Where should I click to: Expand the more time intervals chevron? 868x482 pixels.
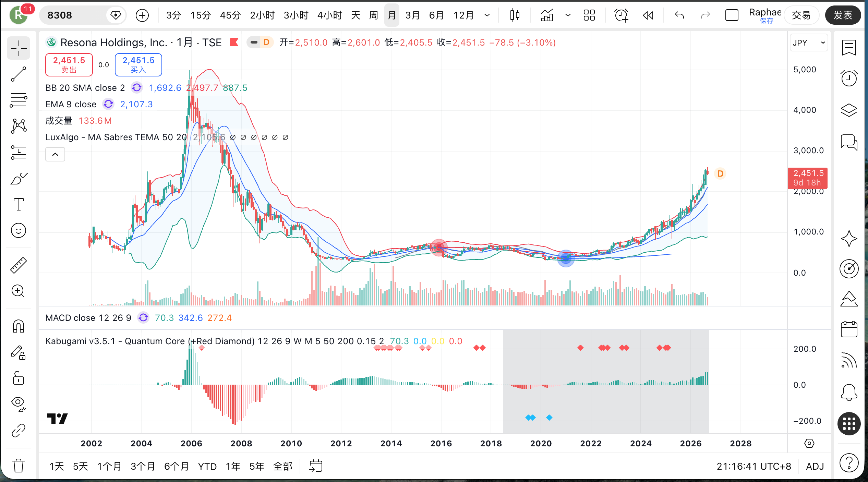click(487, 15)
